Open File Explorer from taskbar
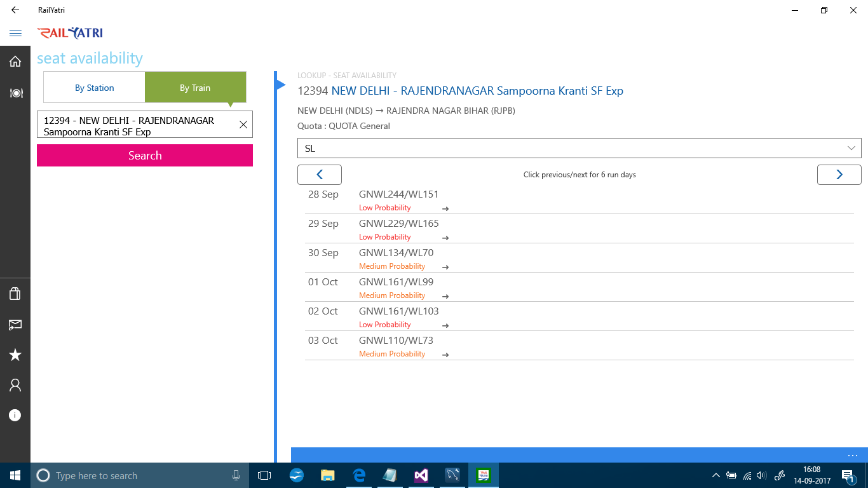Viewport: 868px width, 488px height. pos(328,475)
